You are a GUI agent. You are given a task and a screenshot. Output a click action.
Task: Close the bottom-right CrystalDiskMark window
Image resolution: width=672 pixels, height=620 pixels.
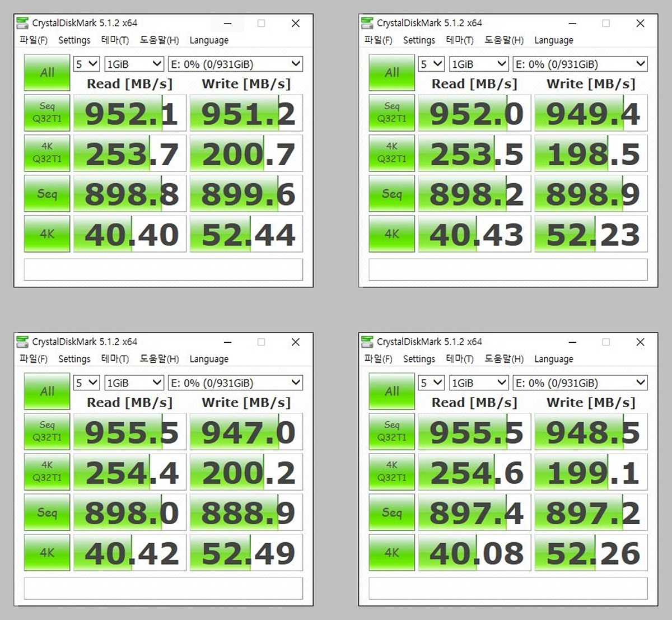click(x=640, y=342)
